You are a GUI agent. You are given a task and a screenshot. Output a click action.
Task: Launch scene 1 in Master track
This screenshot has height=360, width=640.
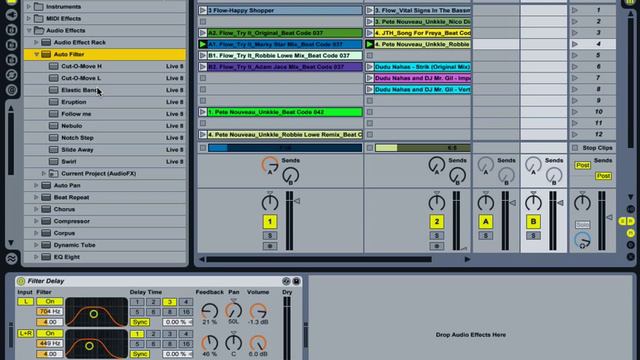coord(575,10)
